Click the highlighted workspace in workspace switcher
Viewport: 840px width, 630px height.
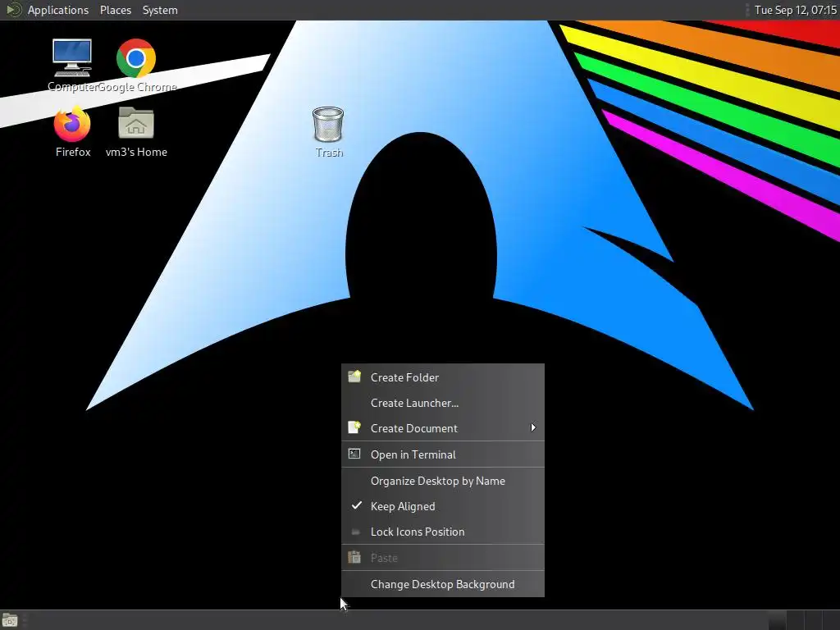click(776, 620)
